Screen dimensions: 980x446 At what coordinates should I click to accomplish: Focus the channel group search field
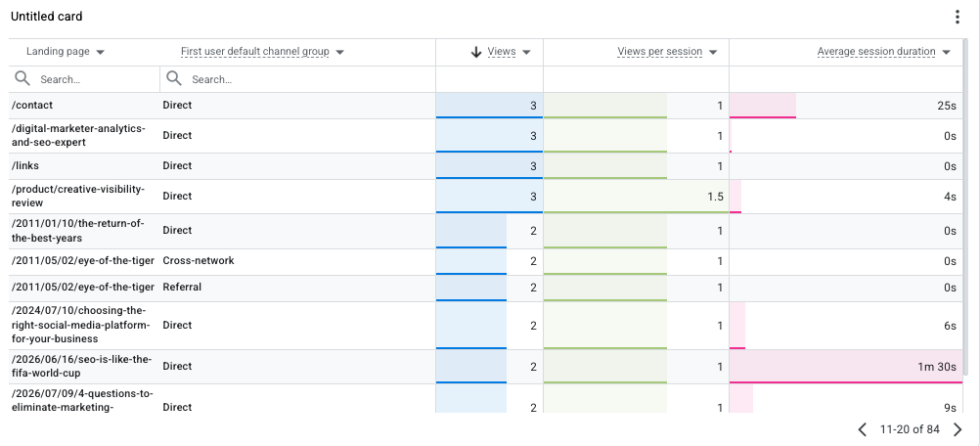click(297, 79)
